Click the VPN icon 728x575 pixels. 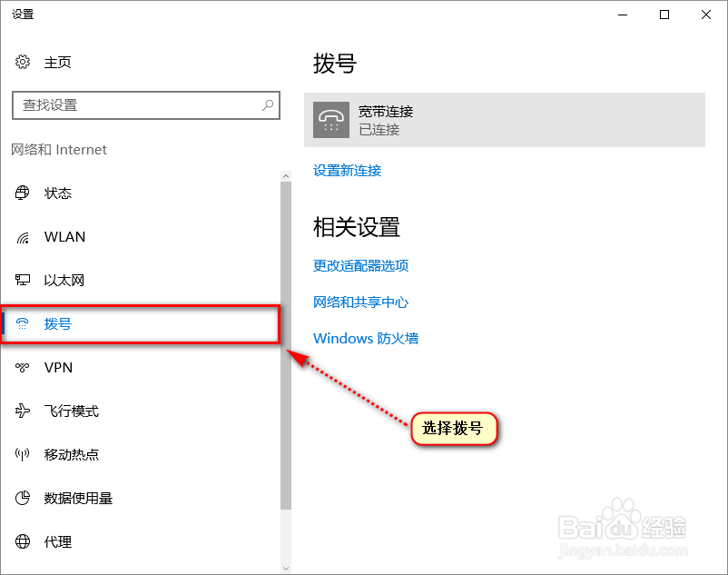pos(23,367)
